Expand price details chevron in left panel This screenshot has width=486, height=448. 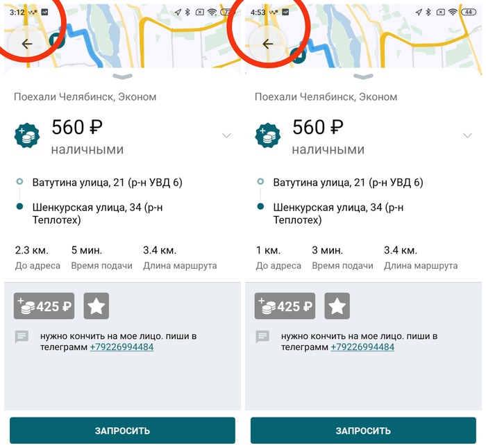point(226,135)
